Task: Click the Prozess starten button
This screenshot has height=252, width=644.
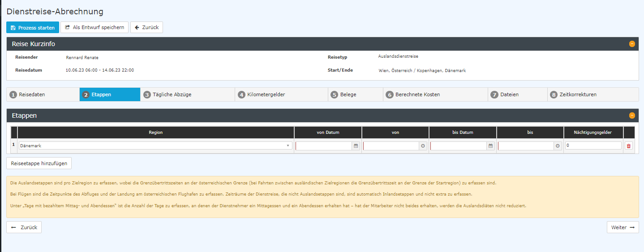Action: point(33,28)
